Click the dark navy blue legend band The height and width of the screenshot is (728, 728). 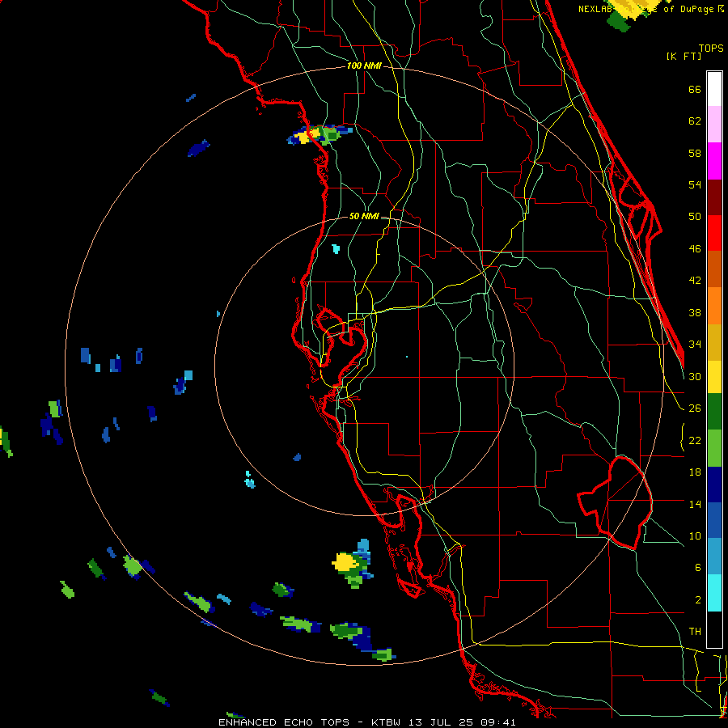714,485
